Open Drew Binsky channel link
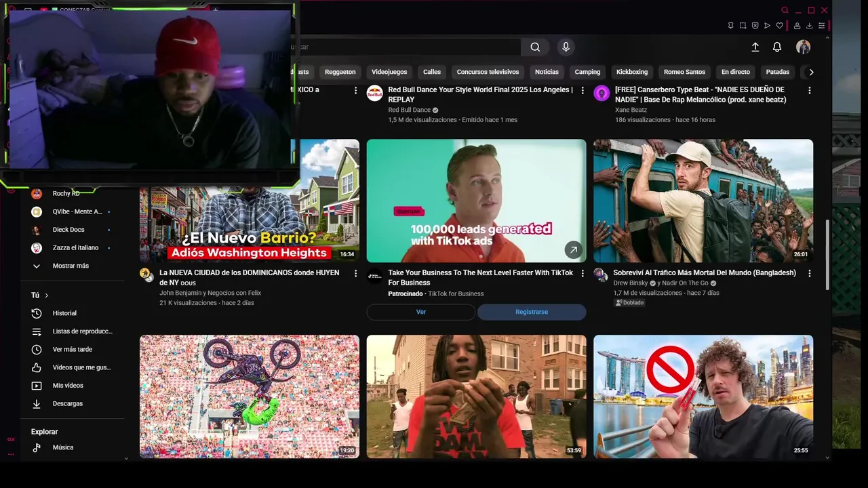This screenshot has height=488, width=868. pos(630,283)
